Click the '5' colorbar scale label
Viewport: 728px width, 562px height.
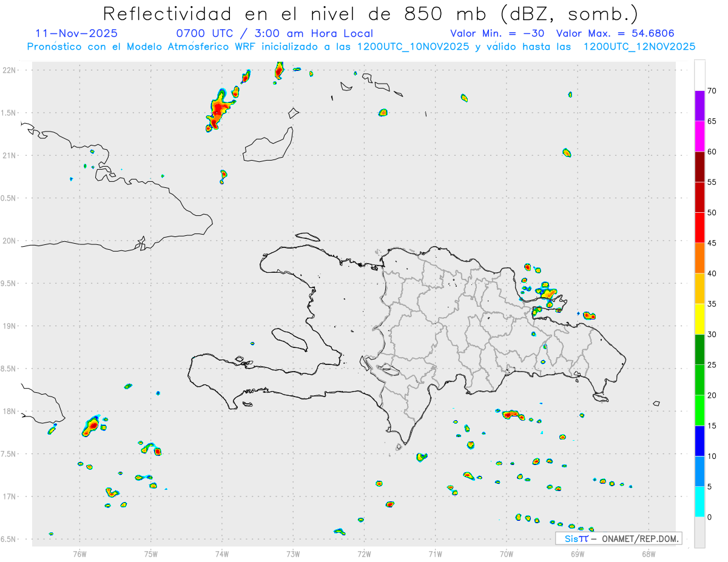coord(709,487)
